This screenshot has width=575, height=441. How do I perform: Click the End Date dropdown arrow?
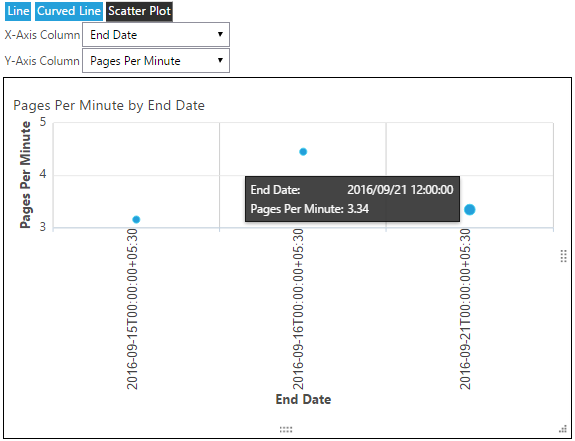(x=220, y=34)
